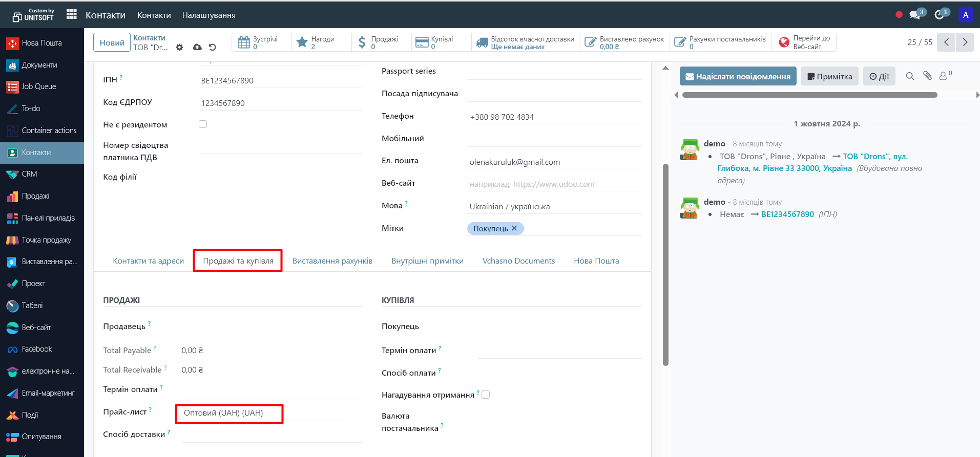Open chatter search magnifier icon
The width and height of the screenshot is (980, 457).
(x=910, y=76)
